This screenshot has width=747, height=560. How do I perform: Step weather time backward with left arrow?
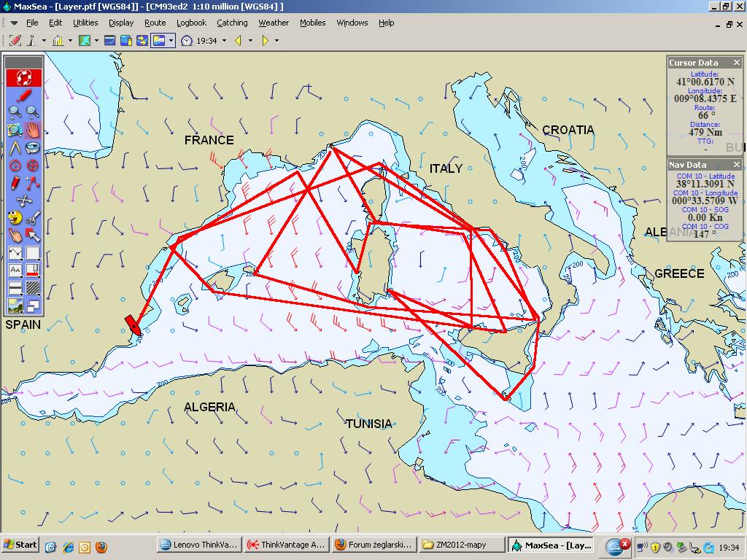tap(239, 41)
